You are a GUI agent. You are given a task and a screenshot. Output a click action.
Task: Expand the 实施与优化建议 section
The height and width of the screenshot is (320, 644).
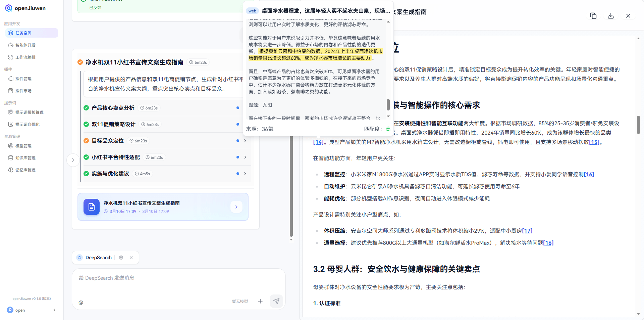click(245, 174)
